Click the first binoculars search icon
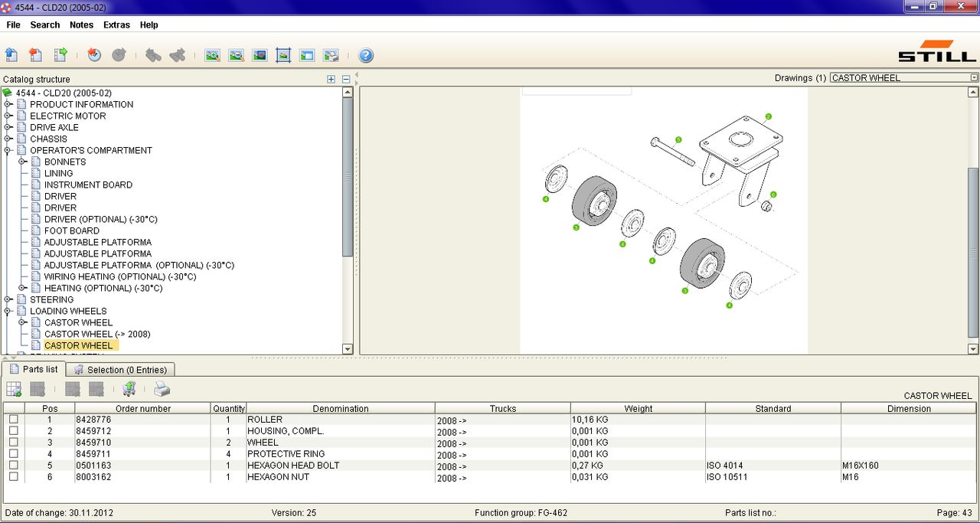 [153, 55]
